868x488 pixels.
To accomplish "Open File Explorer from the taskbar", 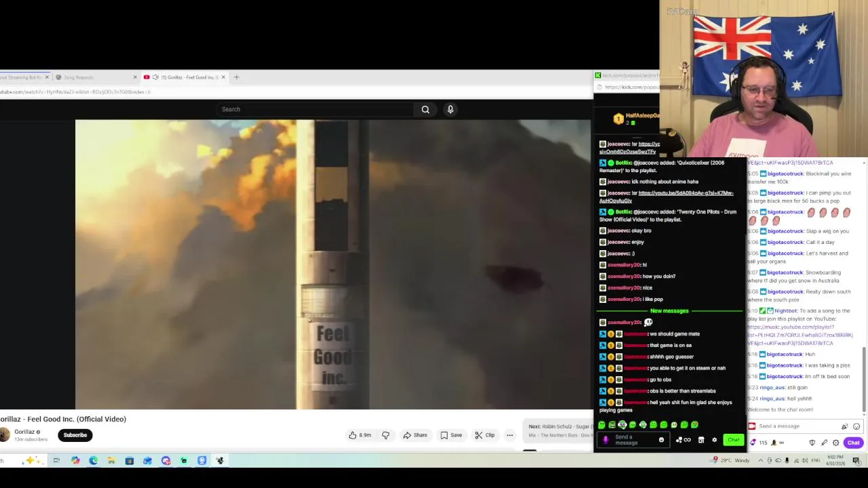I will [111, 461].
